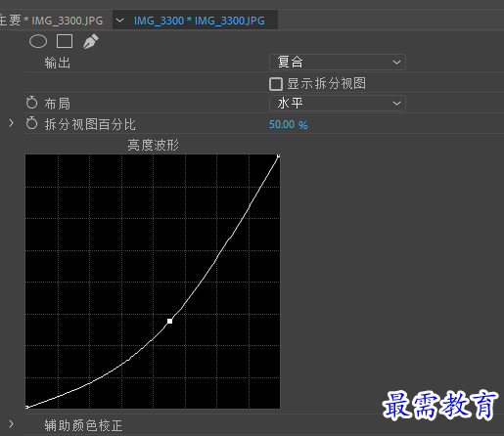Click the 辅助颜色校正 label
The image size is (504, 436).
[x=83, y=425]
